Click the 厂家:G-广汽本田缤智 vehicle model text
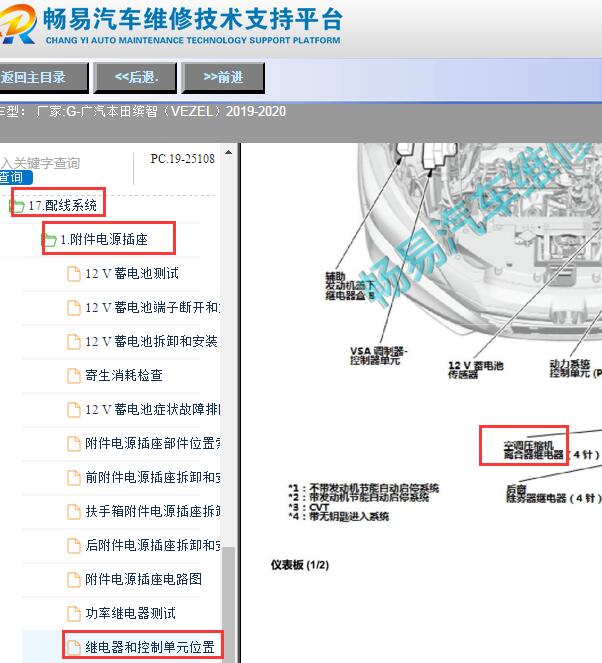This screenshot has width=602, height=663. (161, 111)
